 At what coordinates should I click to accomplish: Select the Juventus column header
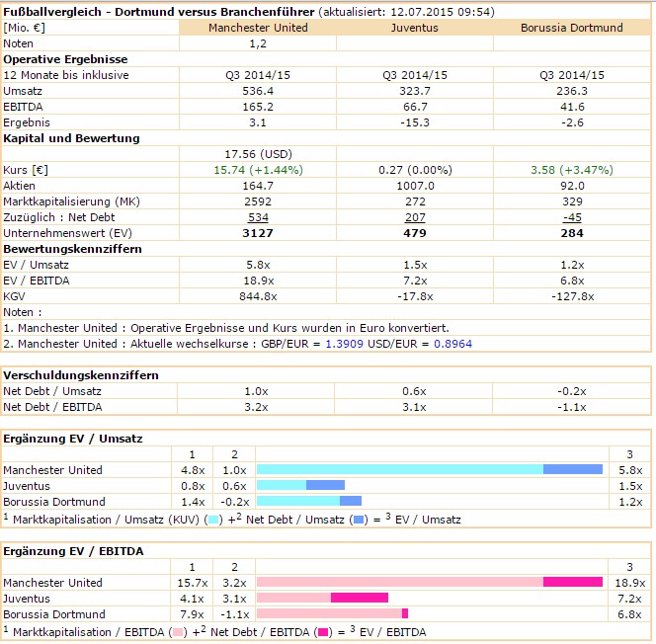[415, 28]
